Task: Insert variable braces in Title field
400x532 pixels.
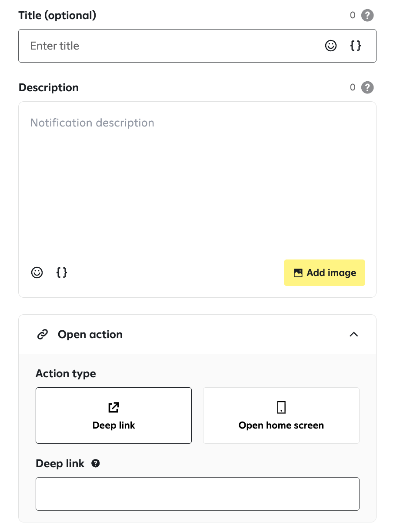Action: pos(356,46)
